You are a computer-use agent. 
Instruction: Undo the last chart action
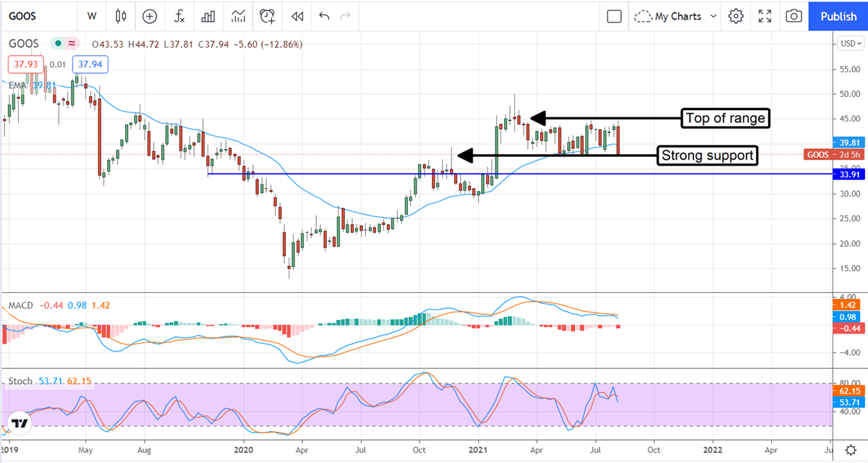pos(324,16)
